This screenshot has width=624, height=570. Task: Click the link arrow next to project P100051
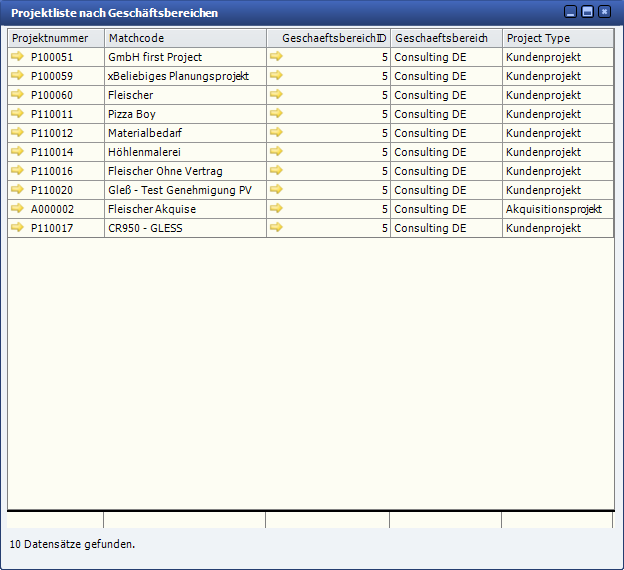(x=17, y=57)
